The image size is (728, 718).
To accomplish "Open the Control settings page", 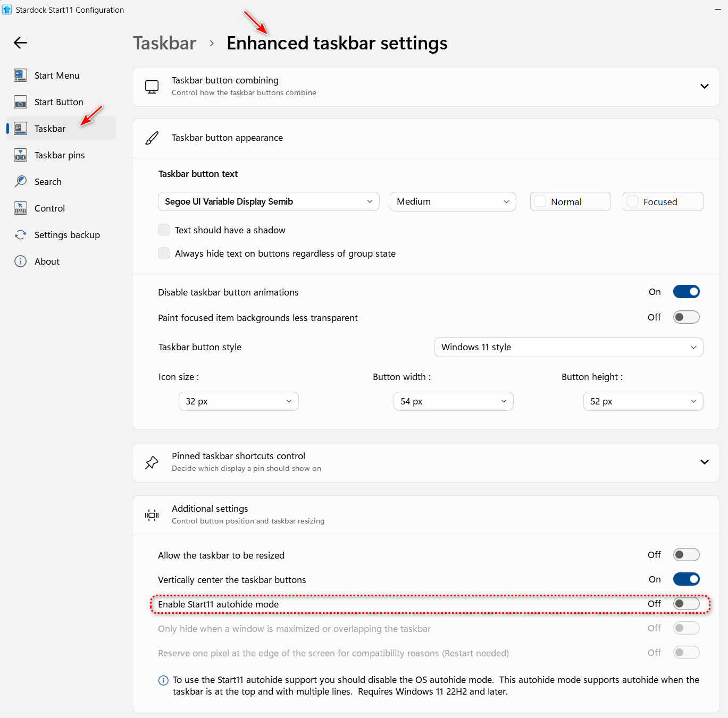I will [x=49, y=208].
